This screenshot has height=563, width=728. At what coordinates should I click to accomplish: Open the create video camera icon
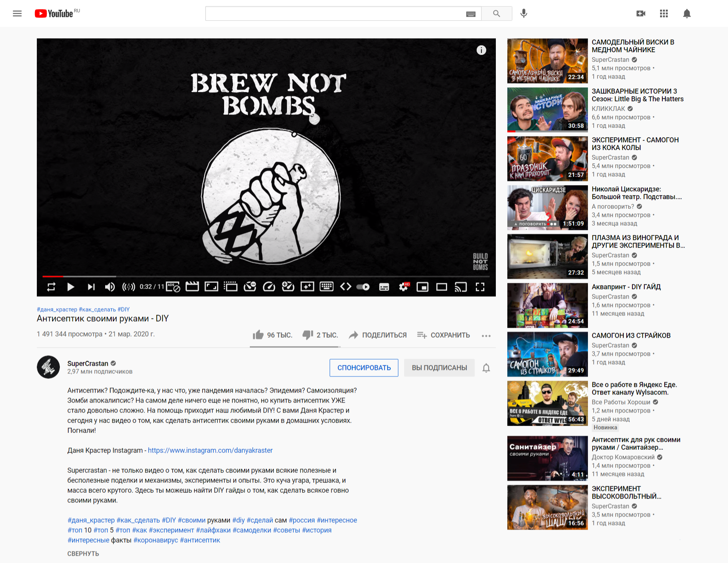[x=641, y=13]
